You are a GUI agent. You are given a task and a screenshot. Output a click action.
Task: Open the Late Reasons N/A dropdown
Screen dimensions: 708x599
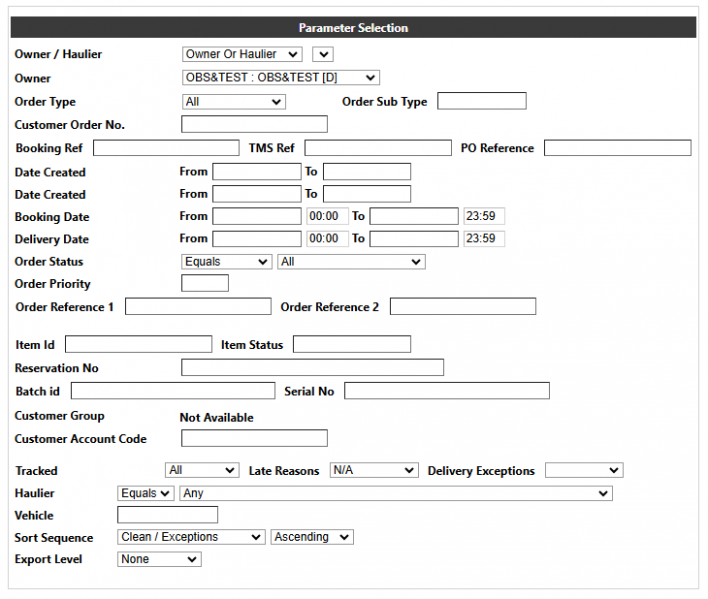point(374,470)
